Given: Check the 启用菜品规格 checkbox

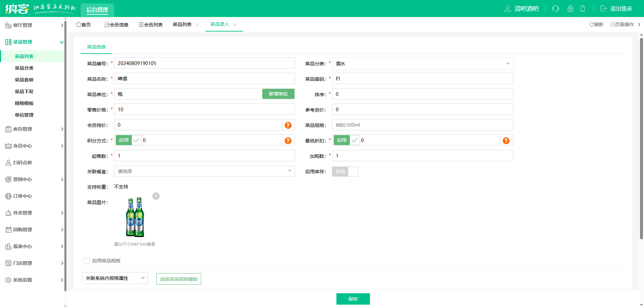Looking at the screenshot, I should (87, 261).
